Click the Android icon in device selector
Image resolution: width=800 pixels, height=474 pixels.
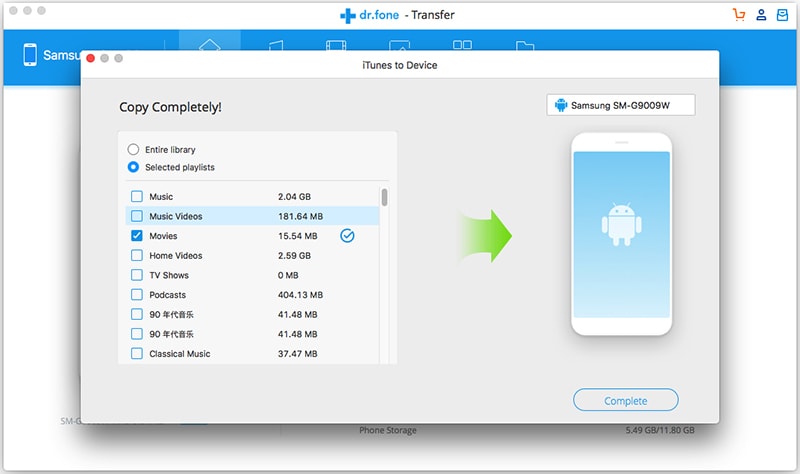[561, 105]
